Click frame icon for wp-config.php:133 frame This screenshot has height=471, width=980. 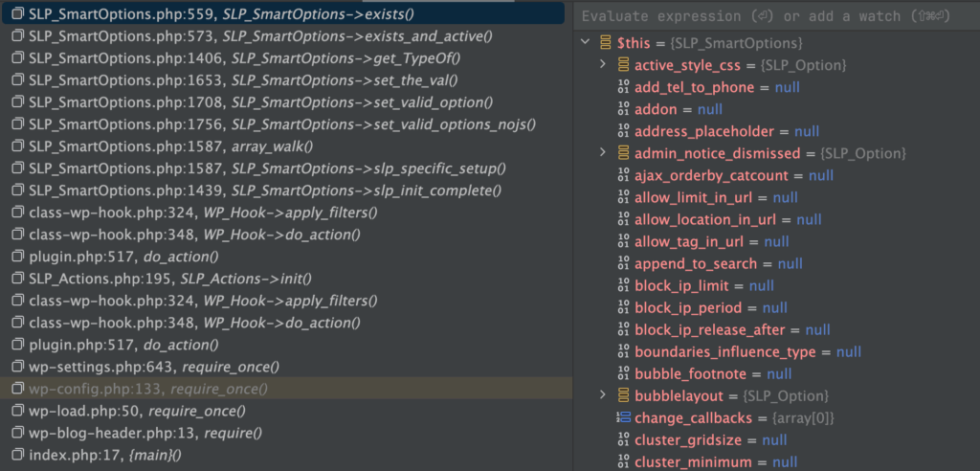point(17,389)
